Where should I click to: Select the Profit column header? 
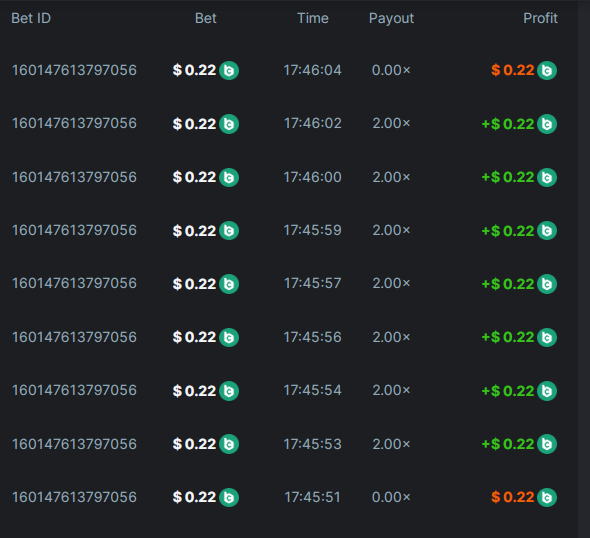[x=540, y=18]
